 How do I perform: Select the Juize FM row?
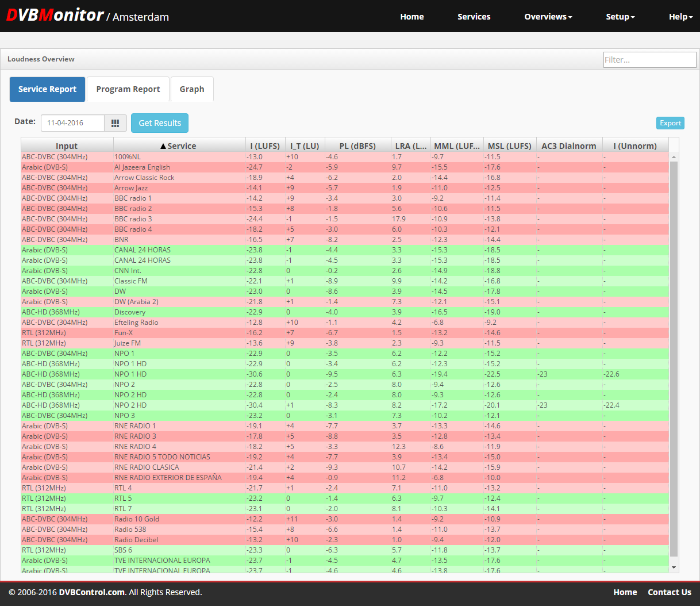(345, 343)
